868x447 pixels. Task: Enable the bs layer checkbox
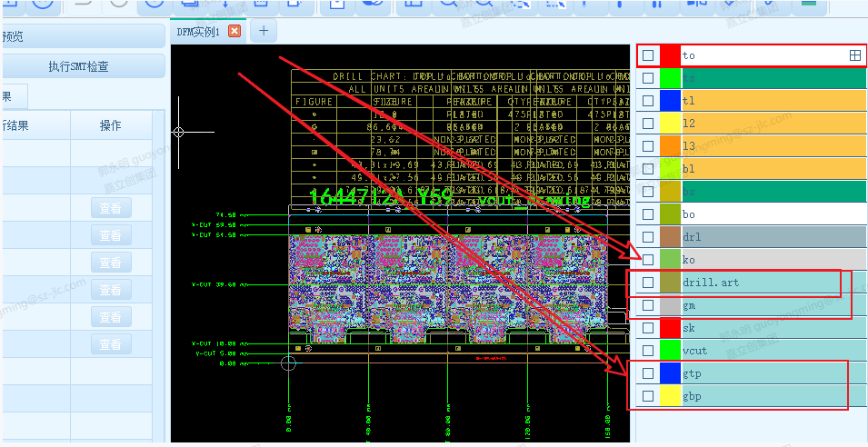648,192
